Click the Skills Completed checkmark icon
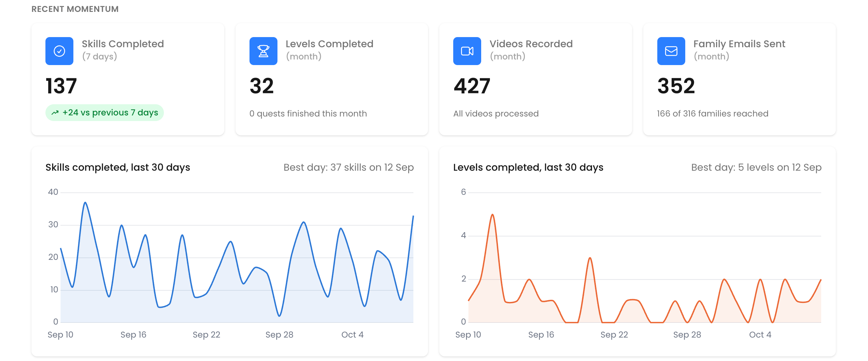 (x=59, y=51)
